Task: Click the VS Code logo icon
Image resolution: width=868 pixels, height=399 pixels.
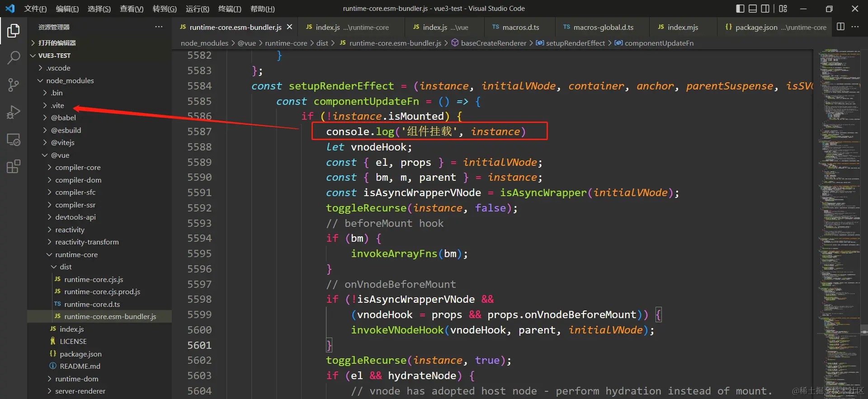Action: pos(10,9)
